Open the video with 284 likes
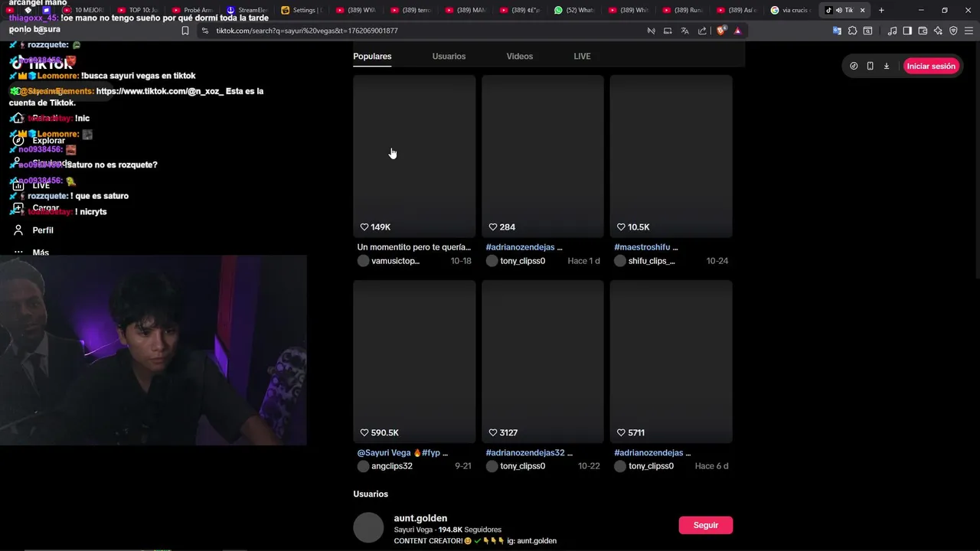This screenshot has height=551, width=980. [x=543, y=156]
